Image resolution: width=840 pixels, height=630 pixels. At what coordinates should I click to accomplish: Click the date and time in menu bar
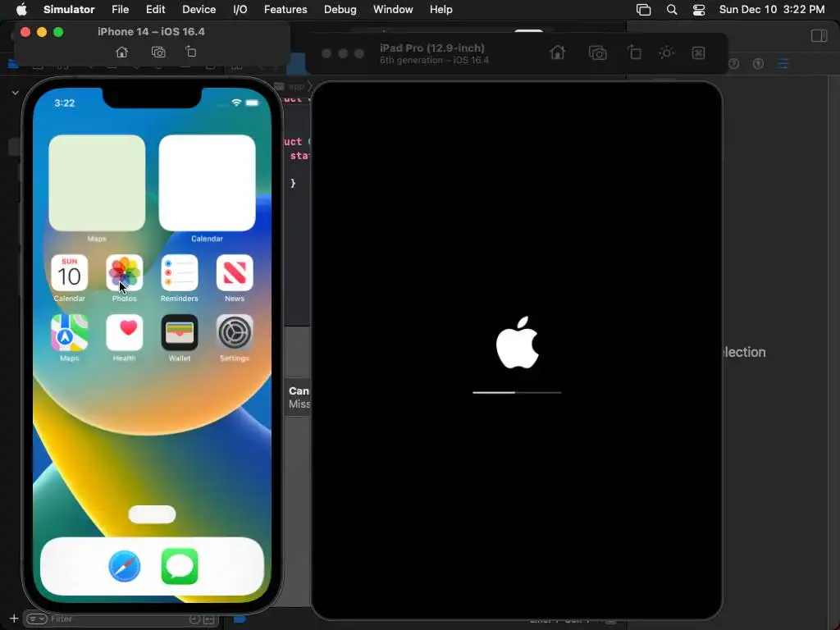coord(772,9)
